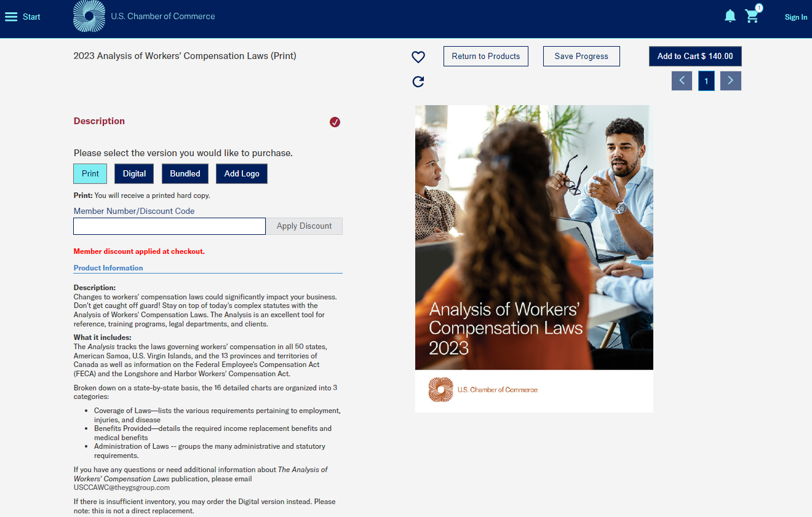Screen dimensions: 812x517
Task: Click the Start label in header
Action: pyautogui.click(x=31, y=17)
